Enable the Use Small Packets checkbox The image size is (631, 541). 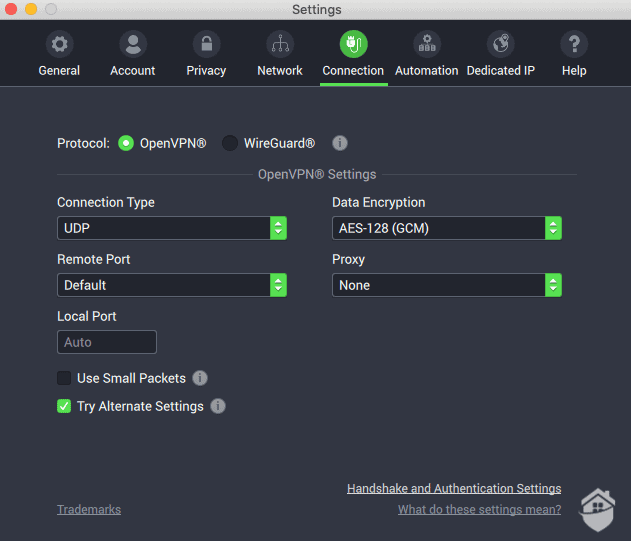[x=64, y=378]
